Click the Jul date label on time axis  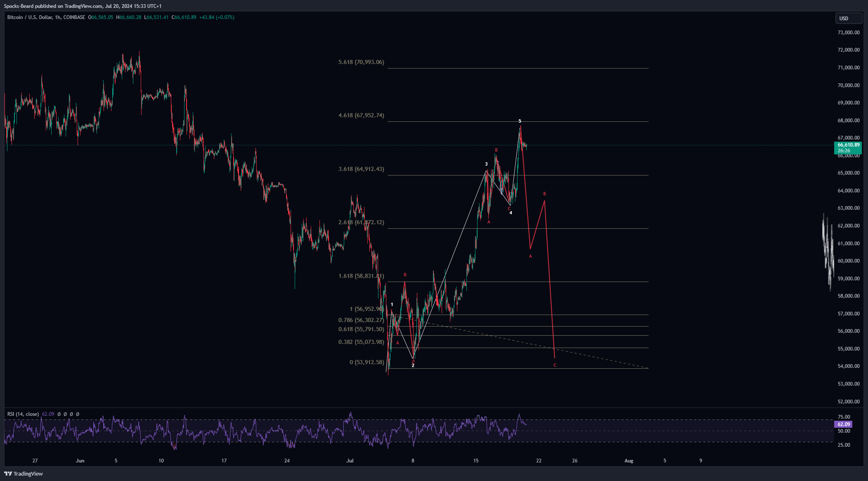(350, 461)
